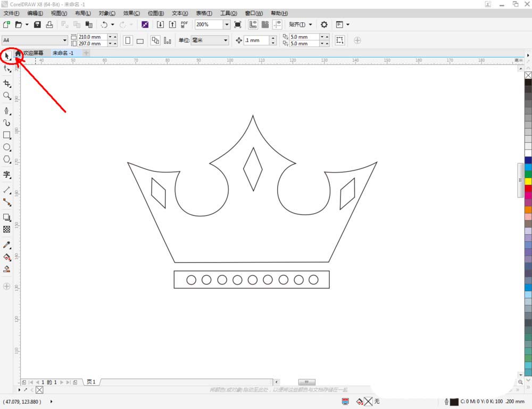
Task: Select the Polygon tool
Action: click(x=7, y=159)
